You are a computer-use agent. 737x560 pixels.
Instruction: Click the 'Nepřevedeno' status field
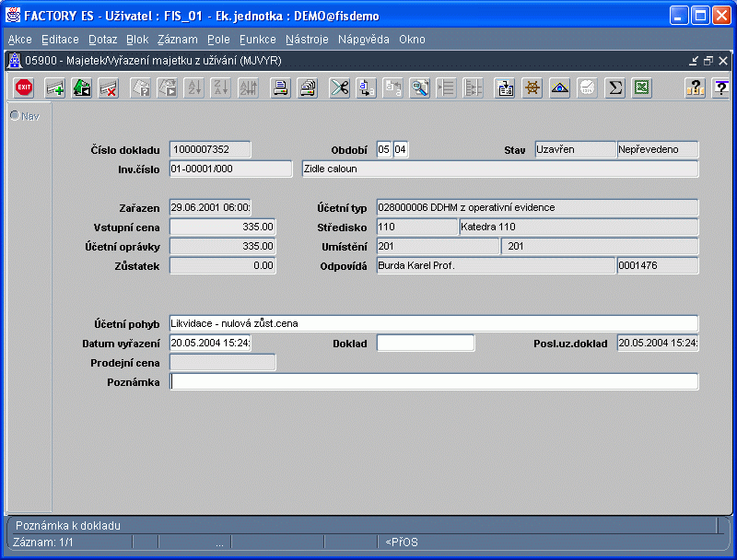658,149
